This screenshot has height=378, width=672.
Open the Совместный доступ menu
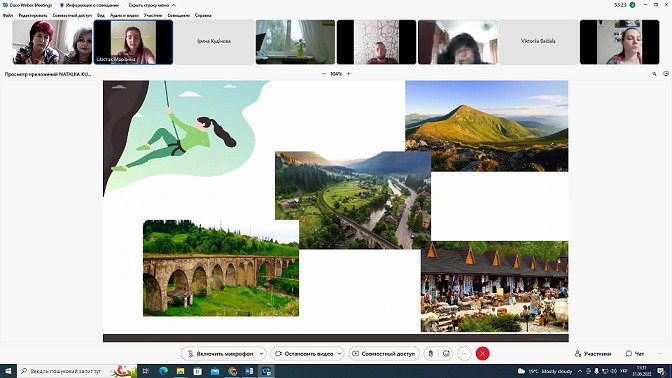coord(72,15)
